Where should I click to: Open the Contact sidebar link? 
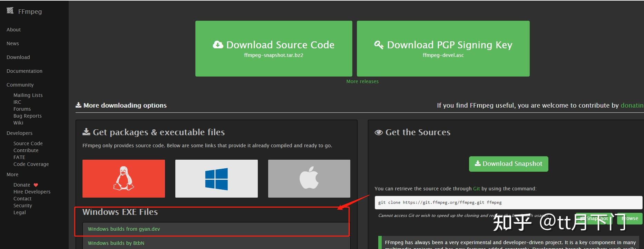[22, 199]
